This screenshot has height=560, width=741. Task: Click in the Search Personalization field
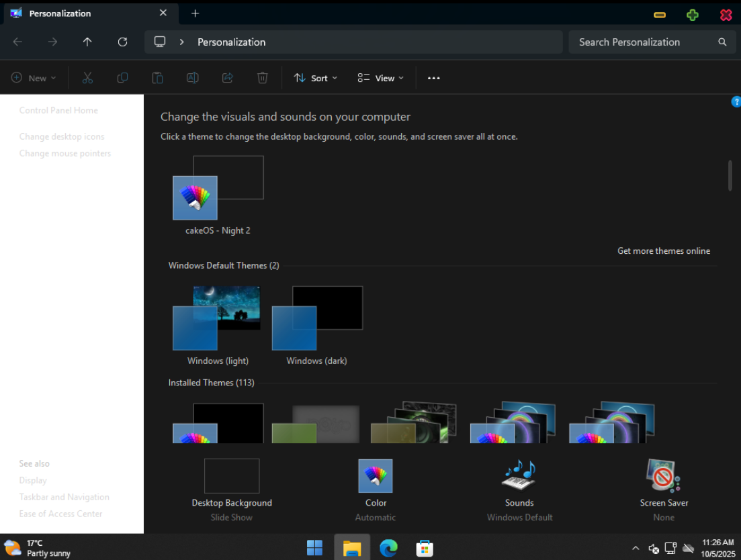click(x=638, y=42)
